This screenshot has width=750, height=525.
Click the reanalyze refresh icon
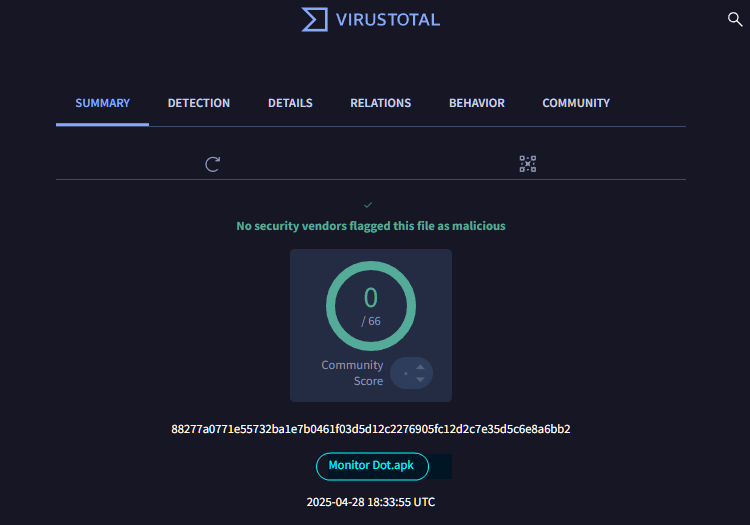pos(212,164)
